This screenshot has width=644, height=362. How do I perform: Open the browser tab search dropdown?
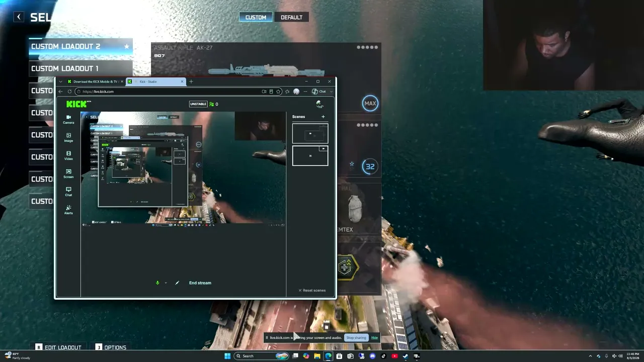pyautogui.click(x=61, y=81)
